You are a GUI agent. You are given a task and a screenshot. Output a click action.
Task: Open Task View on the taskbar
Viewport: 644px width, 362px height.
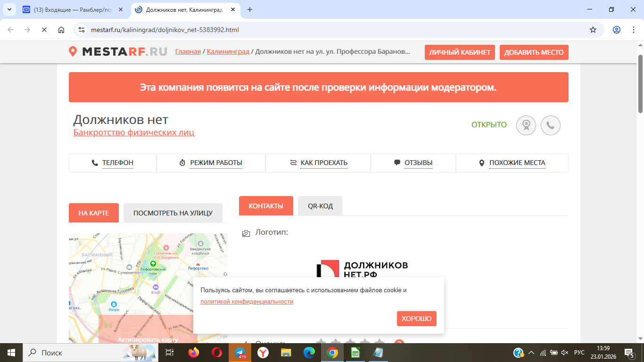coord(170,353)
